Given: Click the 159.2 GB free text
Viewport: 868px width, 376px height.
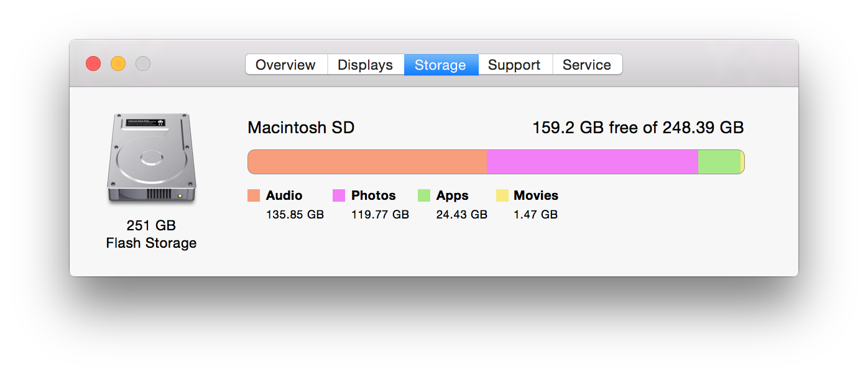Looking at the screenshot, I should 638,128.
